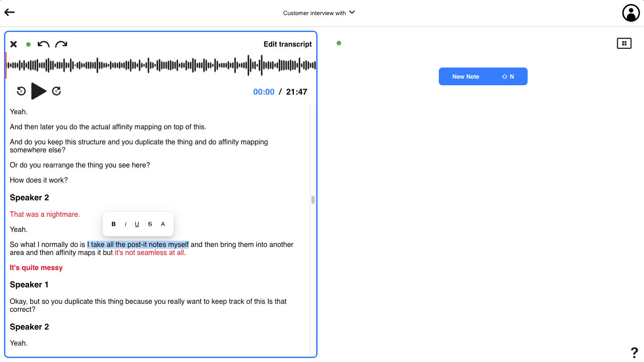644x362 pixels.
Task: Click red text "That was a nightmare."
Action: point(45,215)
